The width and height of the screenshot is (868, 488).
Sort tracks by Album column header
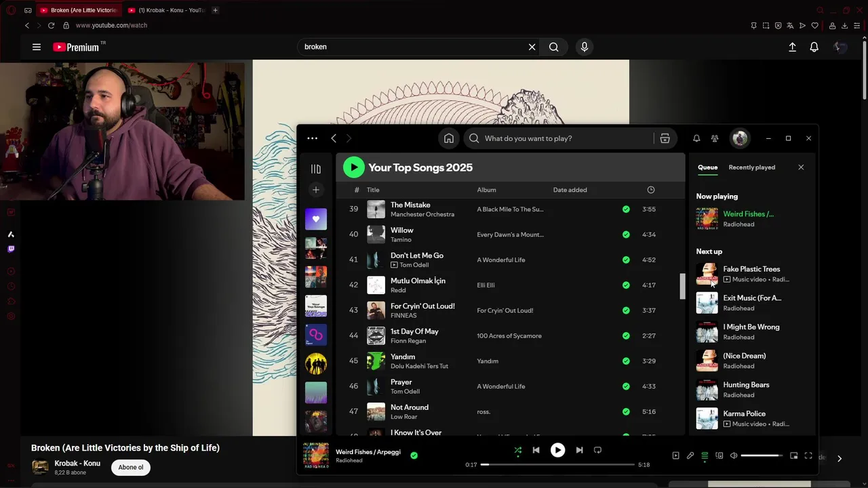(x=486, y=190)
